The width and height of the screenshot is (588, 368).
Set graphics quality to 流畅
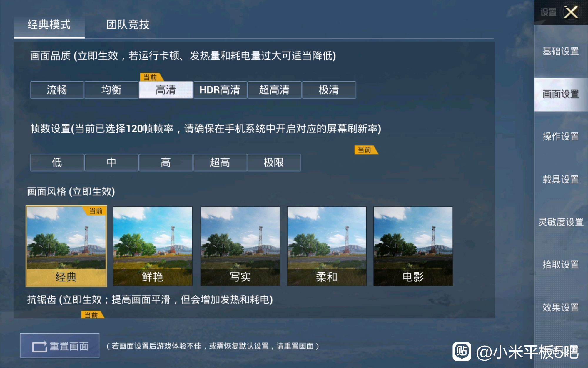57,90
